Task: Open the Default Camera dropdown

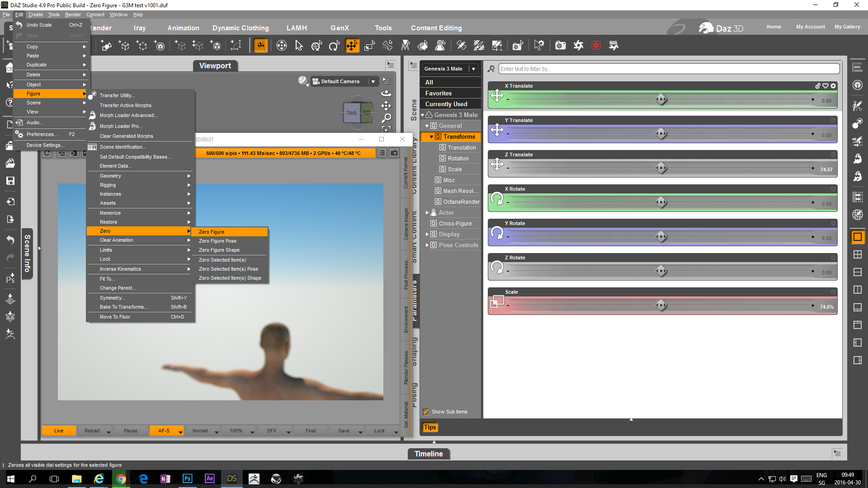Action: pos(373,81)
